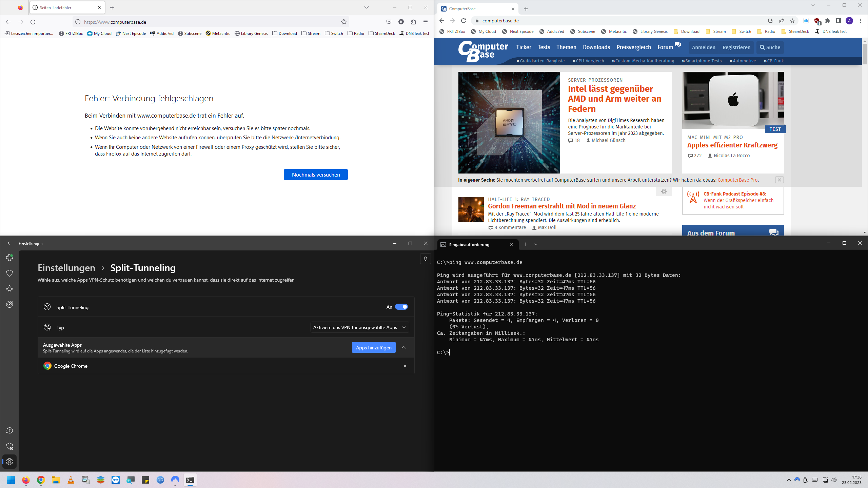Viewport: 868px width, 488px height.
Task: Open the Tests menu on ComputerBase
Action: (x=544, y=47)
